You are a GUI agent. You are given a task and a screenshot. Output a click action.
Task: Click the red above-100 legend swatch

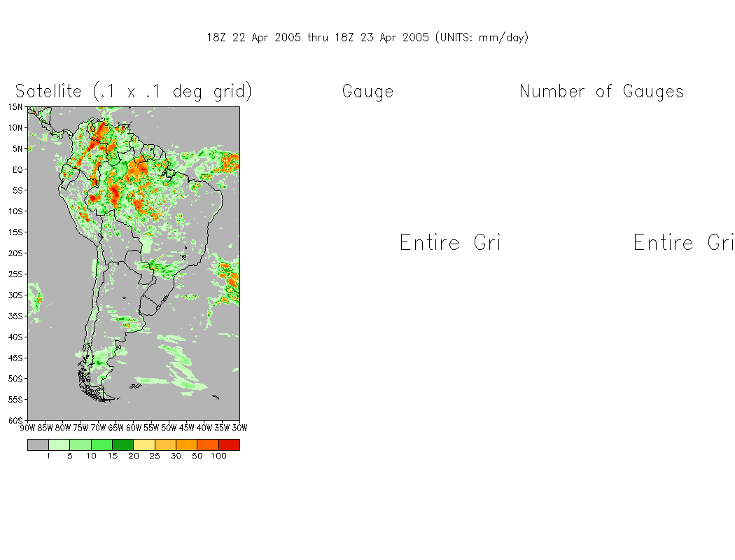coord(229,444)
